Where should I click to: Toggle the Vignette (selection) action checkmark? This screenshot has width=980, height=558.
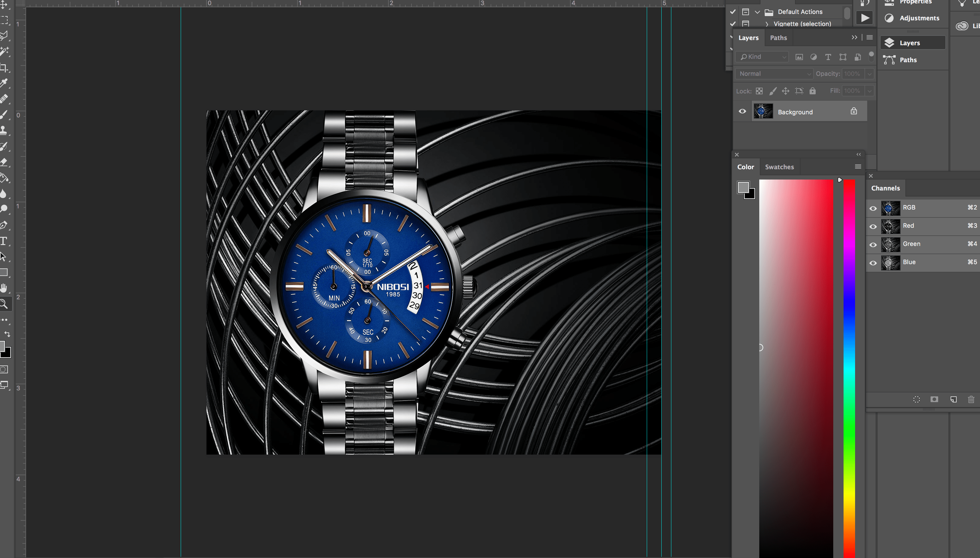point(733,24)
